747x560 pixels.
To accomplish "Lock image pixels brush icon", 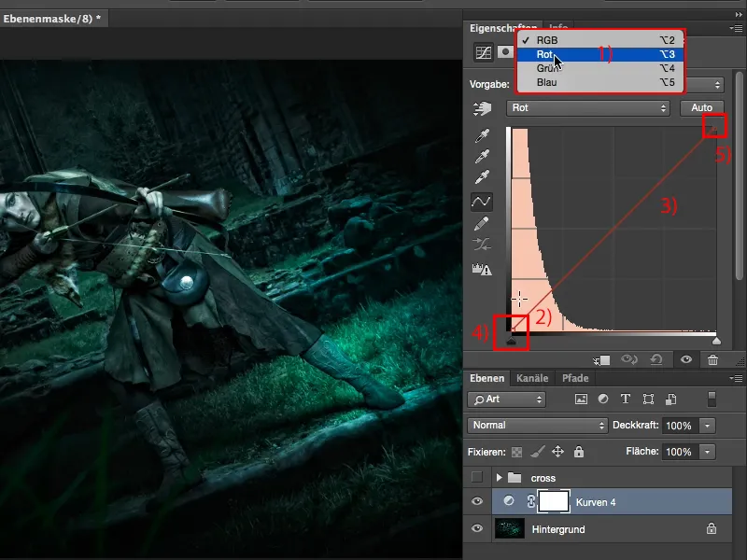I will [x=538, y=452].
